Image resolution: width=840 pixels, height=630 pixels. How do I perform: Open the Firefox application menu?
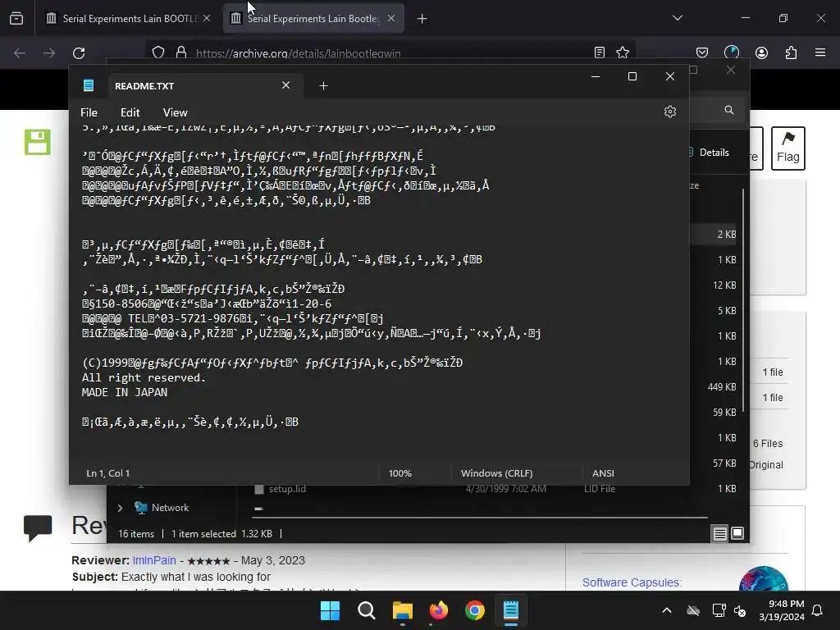click(x=819, y=52)
